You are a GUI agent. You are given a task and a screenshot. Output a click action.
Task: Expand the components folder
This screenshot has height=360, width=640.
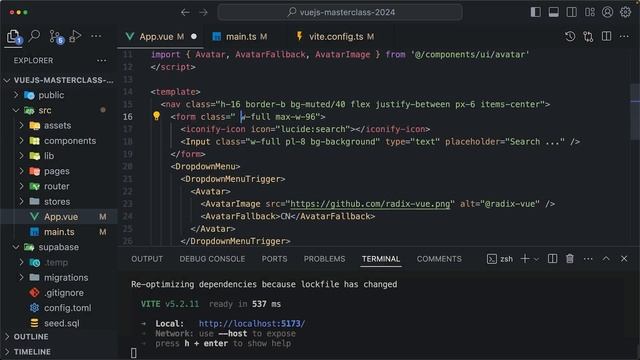(x=59, y=141)
